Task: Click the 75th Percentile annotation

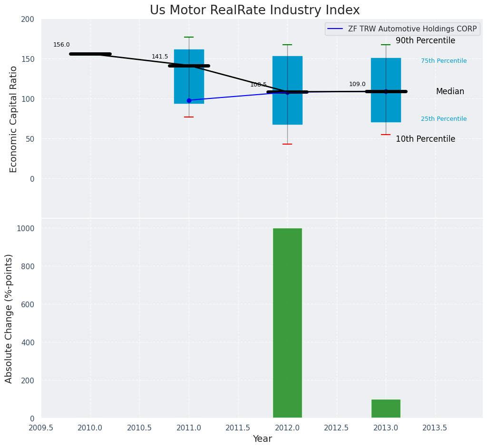Action: [x=444, y=61]
